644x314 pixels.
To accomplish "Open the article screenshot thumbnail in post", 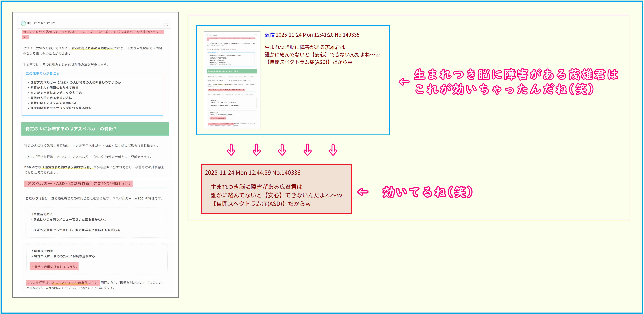I will (x=232, y=80).
